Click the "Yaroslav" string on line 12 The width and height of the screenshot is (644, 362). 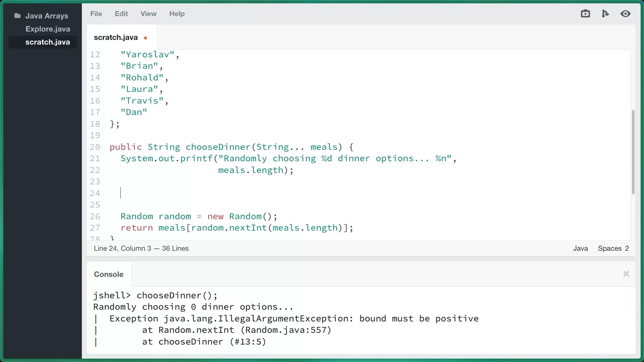pyautogui.click(x=148, y=54)
